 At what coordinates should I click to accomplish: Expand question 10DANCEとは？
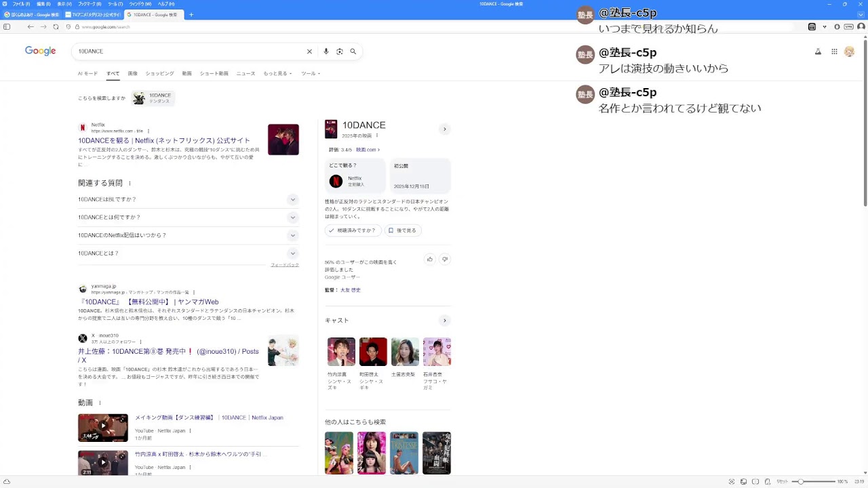pyautogui.click(x=188, y=253)
